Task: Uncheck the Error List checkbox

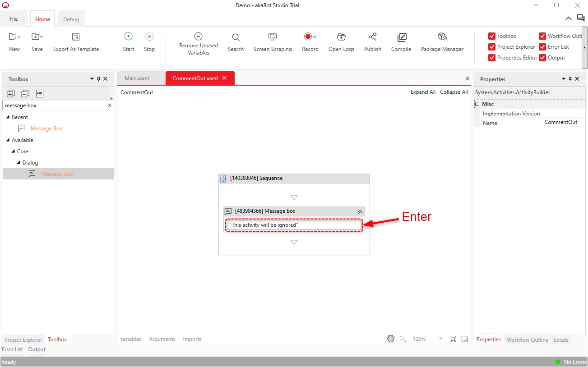Action: click(542, 47)
